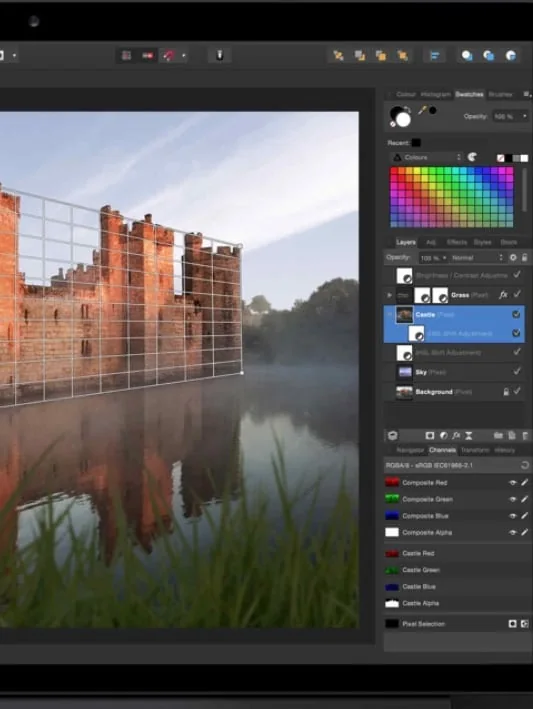Click the palette icon beside Colours dropdown
Image resolution: width=533 pixels, height=709 pixels.
[x=472, y=157]
